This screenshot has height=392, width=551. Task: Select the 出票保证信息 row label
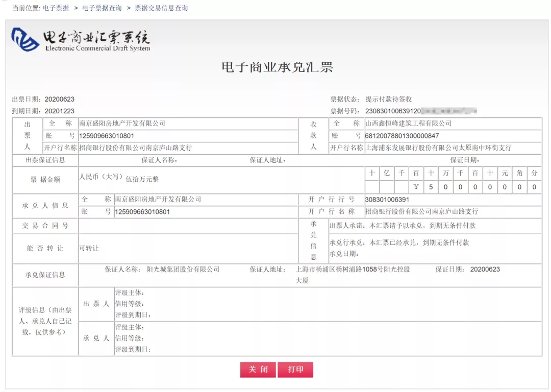[x=45, y=160]
